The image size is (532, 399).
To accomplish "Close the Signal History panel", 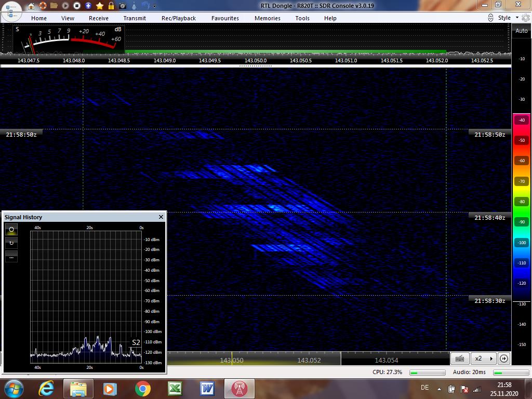I will point(161,217).
